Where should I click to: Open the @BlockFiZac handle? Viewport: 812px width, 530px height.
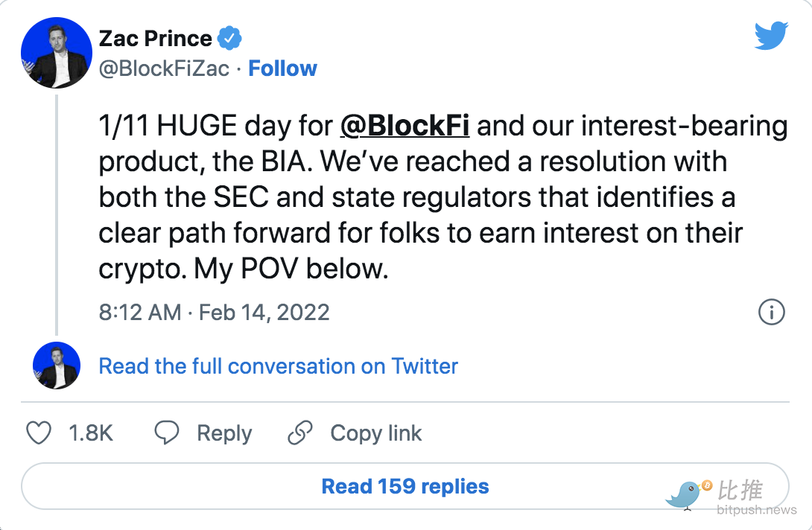[x=164, y=68]
